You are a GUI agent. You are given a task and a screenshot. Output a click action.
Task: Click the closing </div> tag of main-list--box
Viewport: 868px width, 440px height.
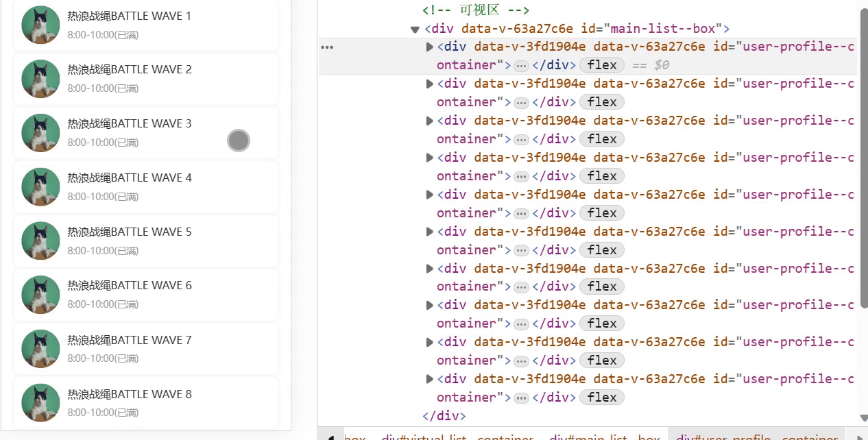pyautogui.click(x=444, y=415)
